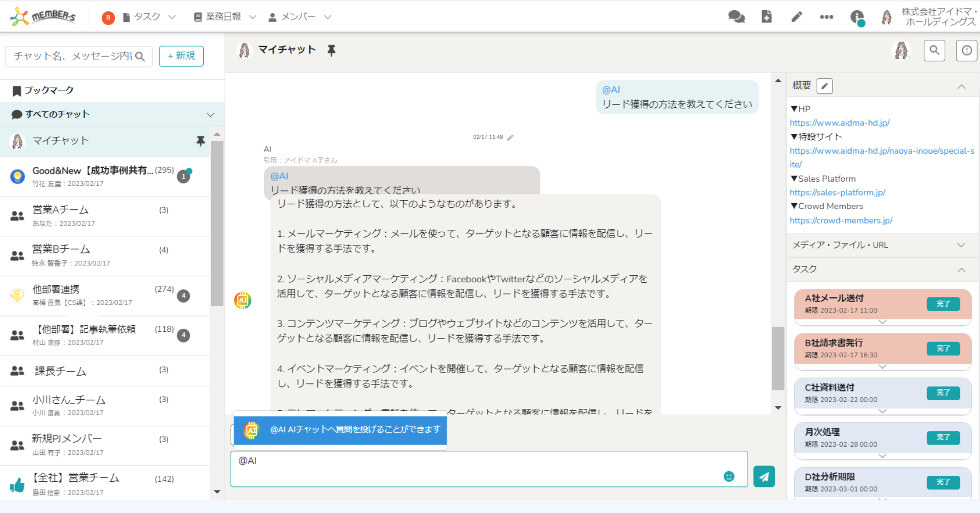Viewport: 980px width, 513px height.
Task: Click the new document icon in top bar
Action: [x=766, y=16]
